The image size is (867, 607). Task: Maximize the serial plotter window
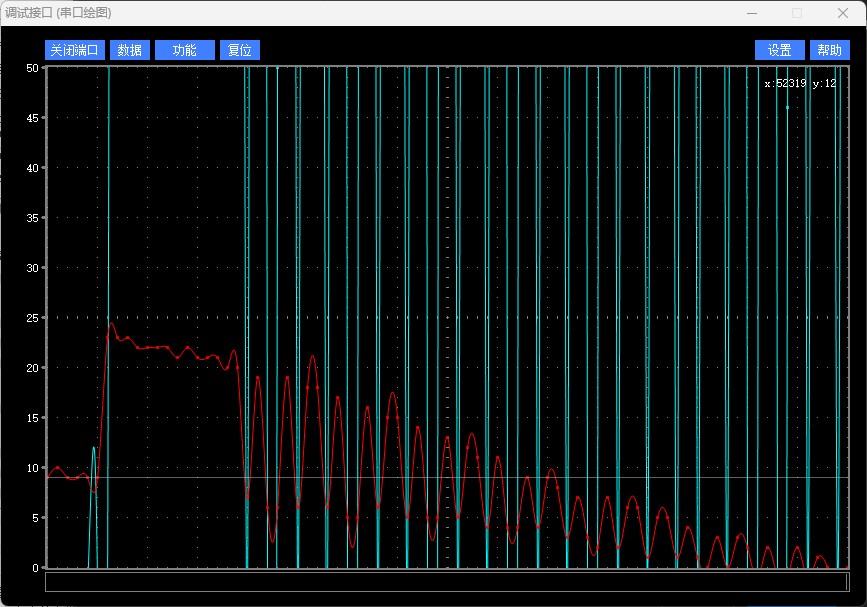[797, 13]
